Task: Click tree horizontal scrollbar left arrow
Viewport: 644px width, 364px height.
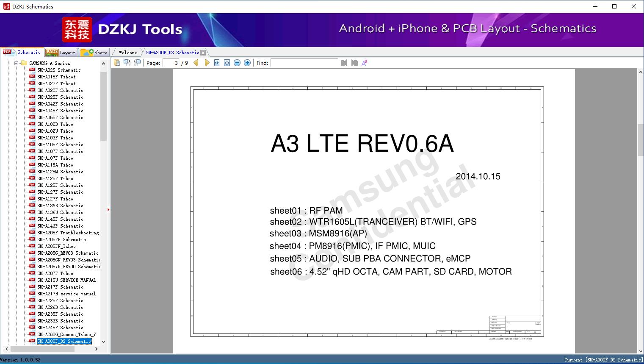Action: point(7,349)
